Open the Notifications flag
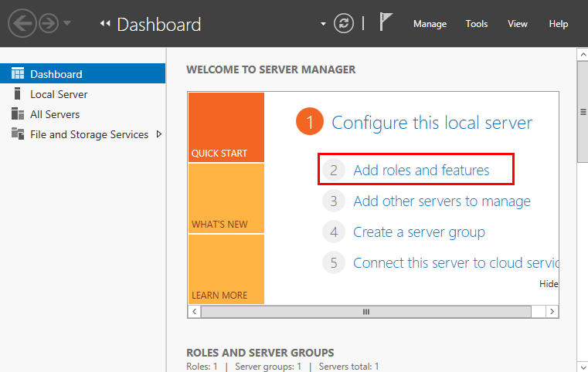This screenshot has height=372, width=588. (386, 22)
